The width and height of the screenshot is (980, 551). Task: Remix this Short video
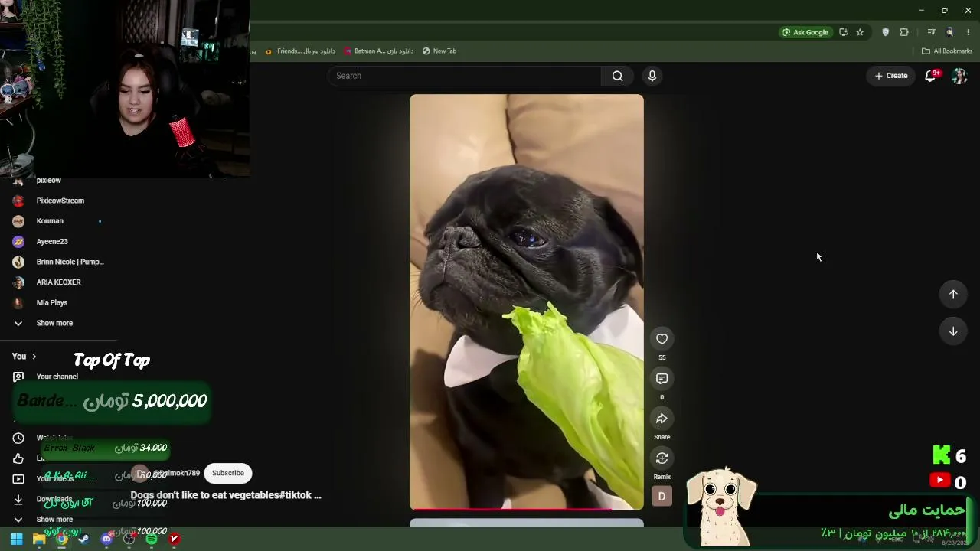click(x=661, y=458)
